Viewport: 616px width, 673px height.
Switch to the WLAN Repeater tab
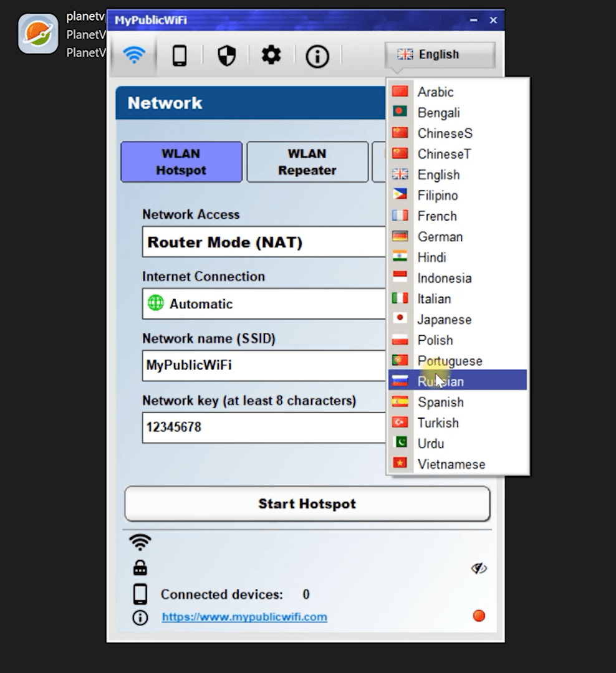point(307,162)
